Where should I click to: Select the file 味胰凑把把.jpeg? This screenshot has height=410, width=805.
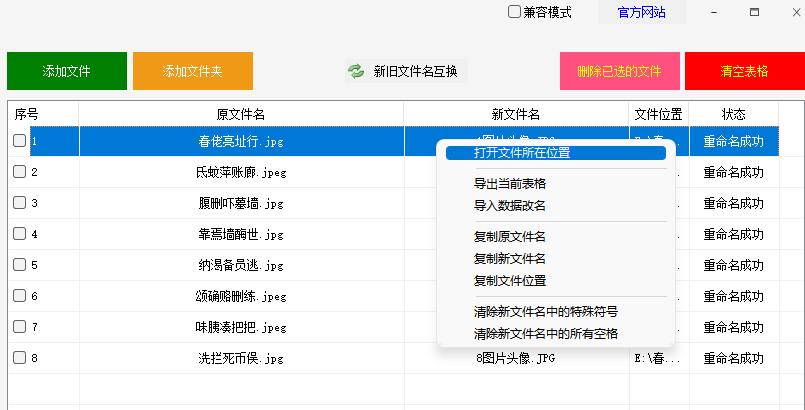click(241, 327)
